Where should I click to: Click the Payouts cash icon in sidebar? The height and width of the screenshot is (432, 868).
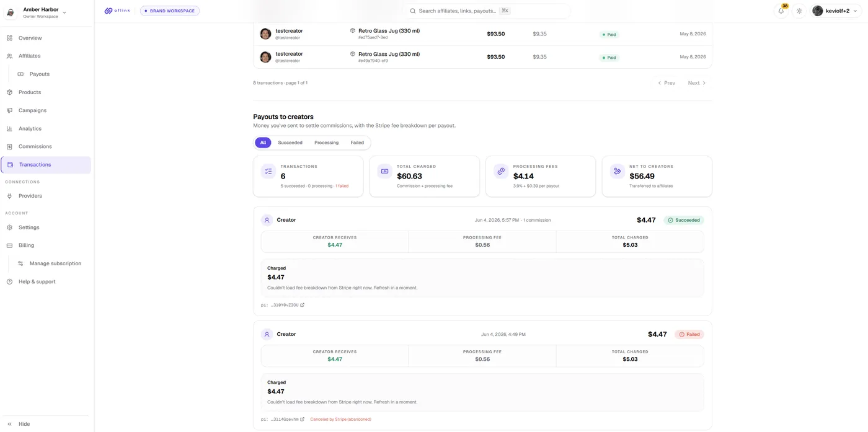point(20,74)
